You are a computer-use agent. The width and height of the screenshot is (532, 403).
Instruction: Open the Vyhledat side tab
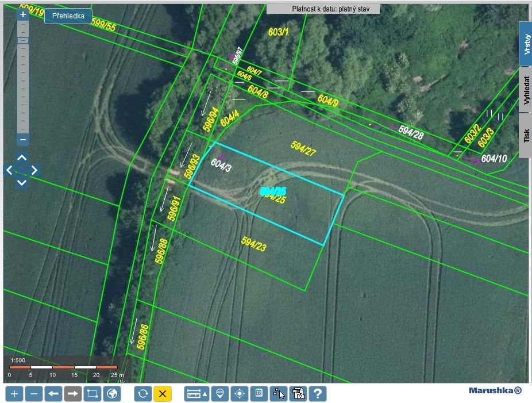[526, 90]
